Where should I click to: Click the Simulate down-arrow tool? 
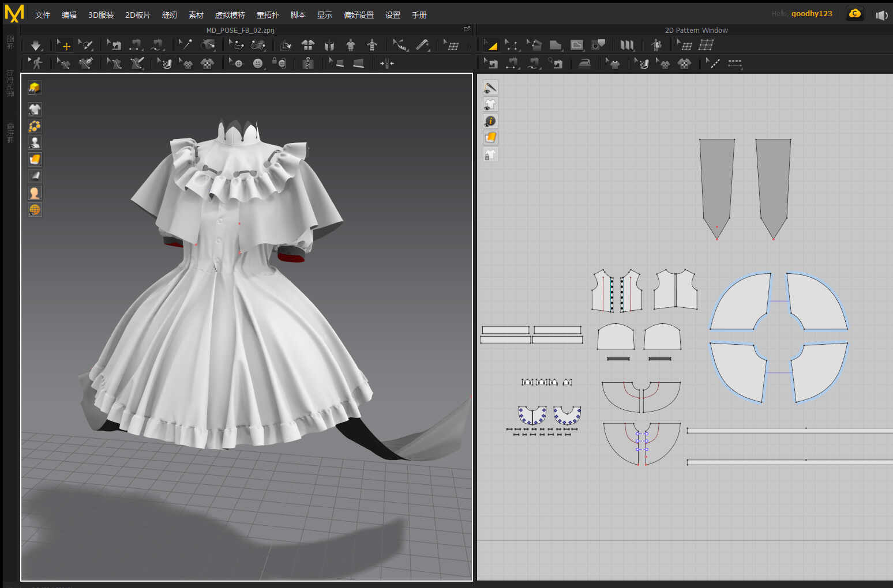(36, 46)
